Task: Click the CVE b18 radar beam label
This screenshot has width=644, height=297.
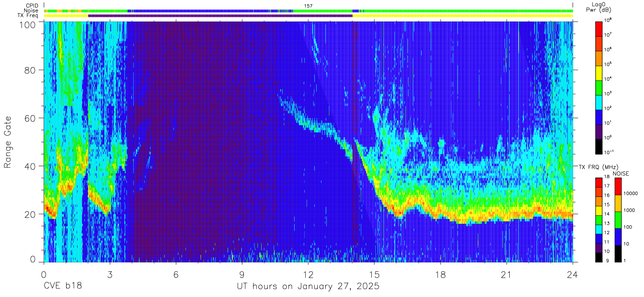Action: [62, 287]
